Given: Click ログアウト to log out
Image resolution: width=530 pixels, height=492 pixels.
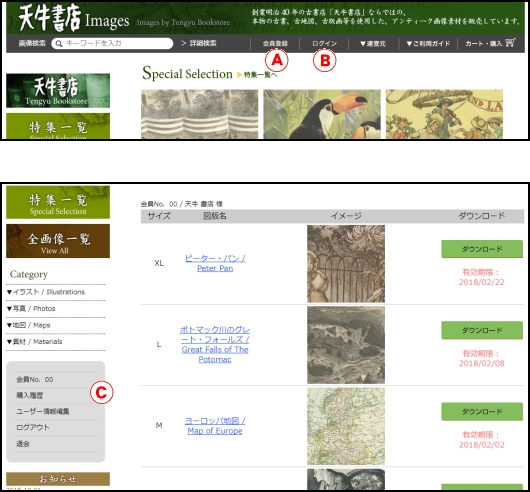Looking at the screenshot, I should pyautogui.click(x=32, y=427).
